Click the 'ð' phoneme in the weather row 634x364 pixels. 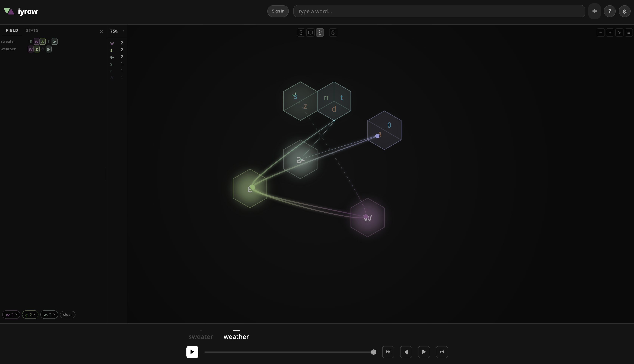[x=43, y=49]
